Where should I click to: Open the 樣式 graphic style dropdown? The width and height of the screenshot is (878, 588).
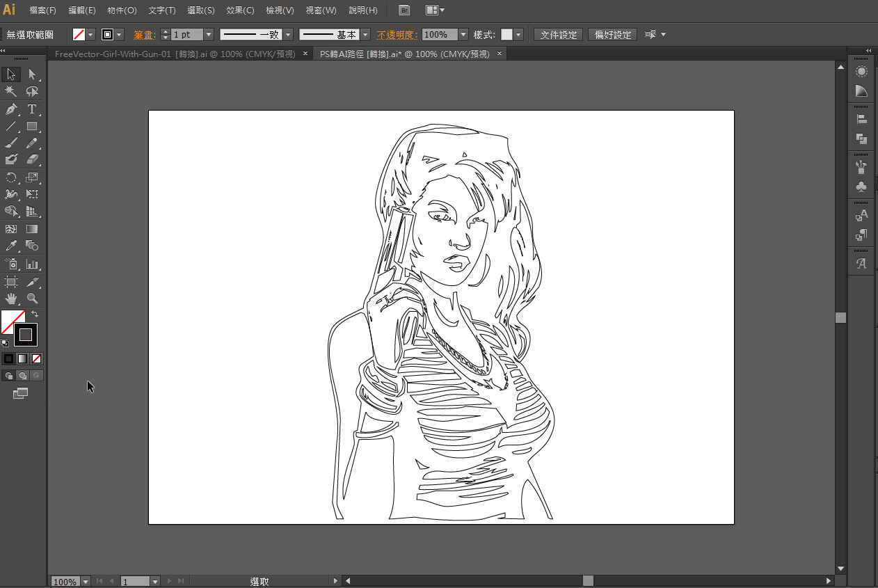(519, 34)
